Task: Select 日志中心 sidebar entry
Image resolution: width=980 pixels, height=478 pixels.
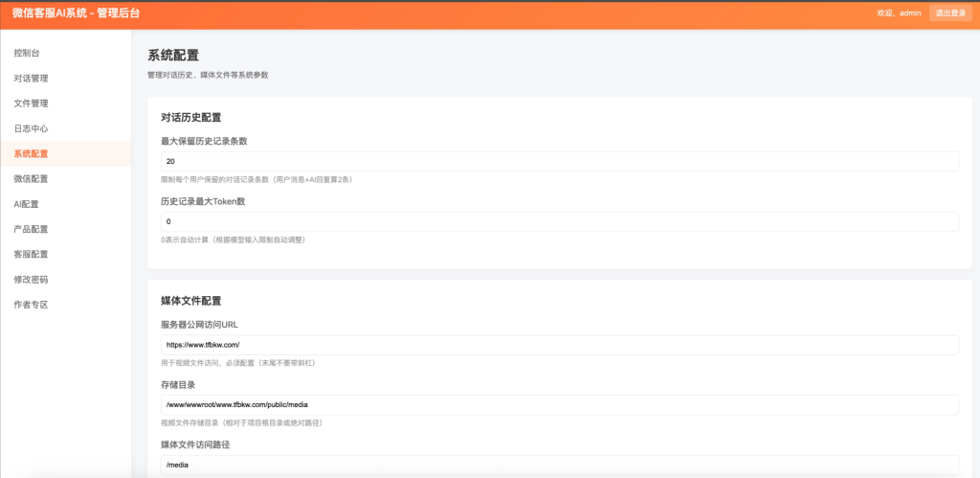Action: pos(31,128)
